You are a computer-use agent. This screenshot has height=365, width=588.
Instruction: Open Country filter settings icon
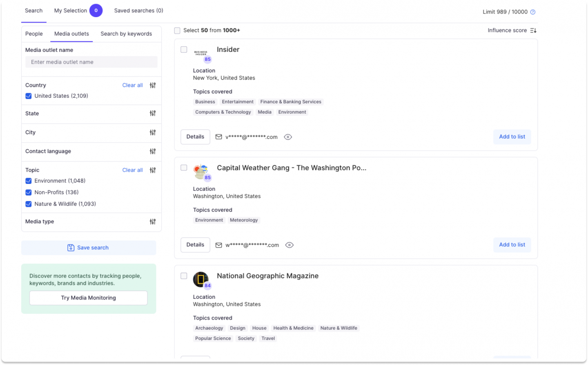click(153, 85)
